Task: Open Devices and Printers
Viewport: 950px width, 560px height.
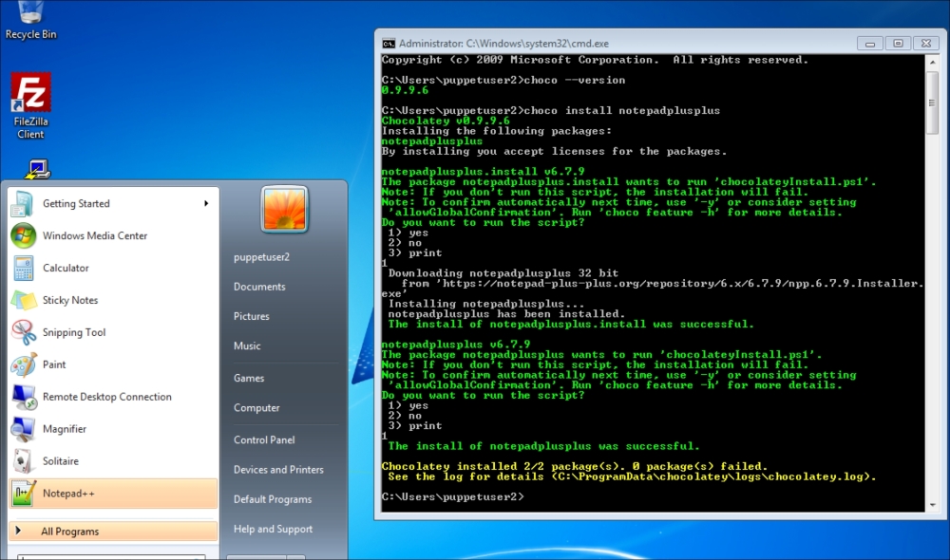Action: (x=278, y=470)
